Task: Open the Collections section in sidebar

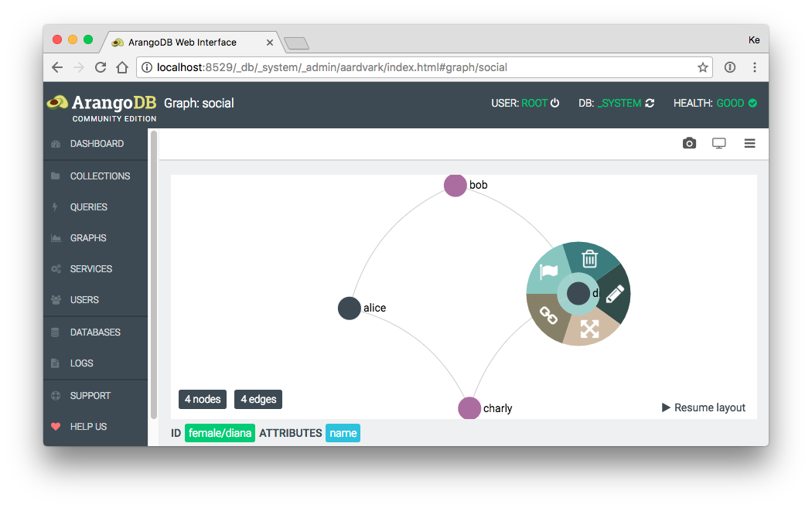Action: [x=100, y=176]
